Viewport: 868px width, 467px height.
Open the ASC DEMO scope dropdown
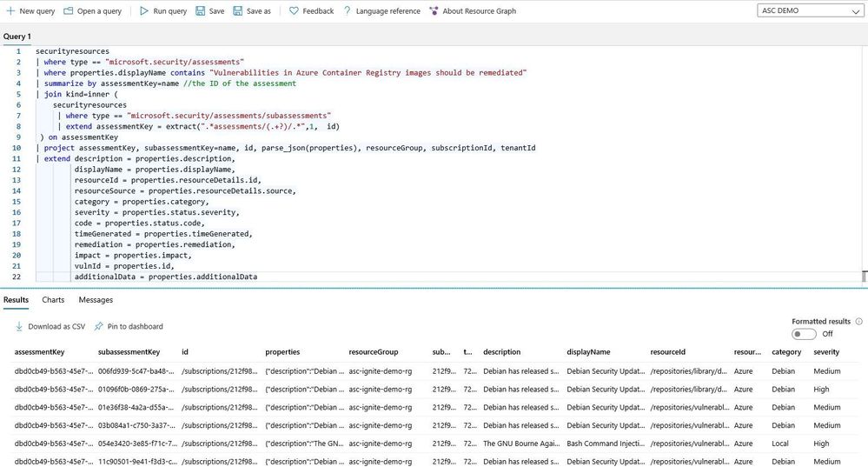click(809, 10)
